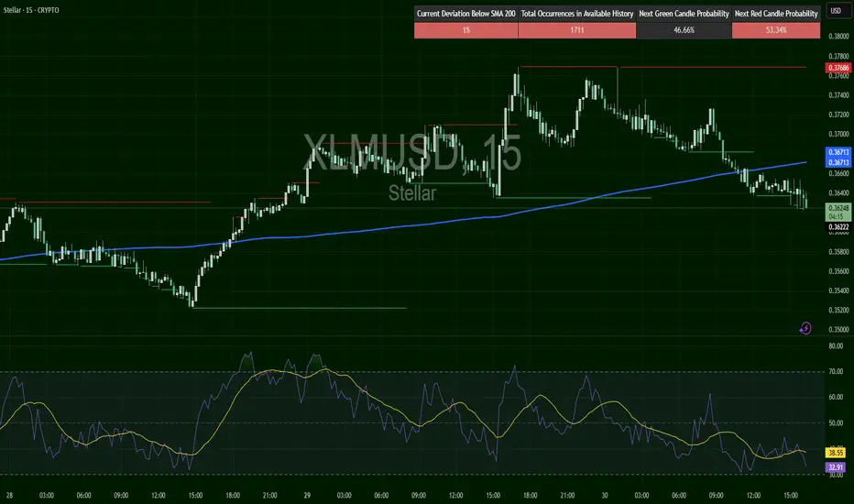Click the 46.66% probability cell
This screenshot has width=854, height=504.
(x=684, y=30)
